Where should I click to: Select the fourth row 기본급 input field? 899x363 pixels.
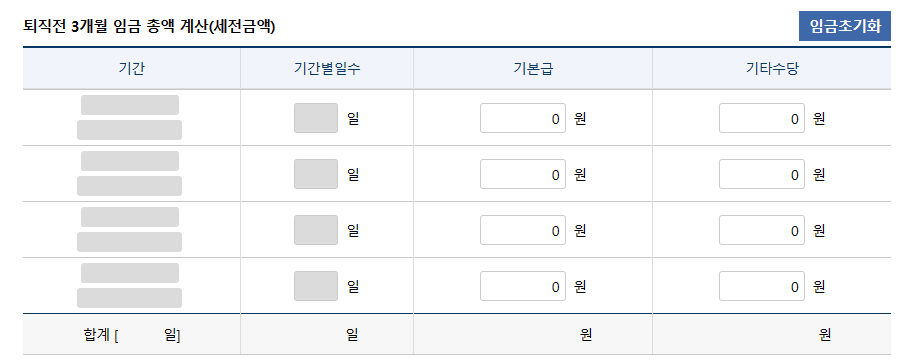click(x=523, y=286)
